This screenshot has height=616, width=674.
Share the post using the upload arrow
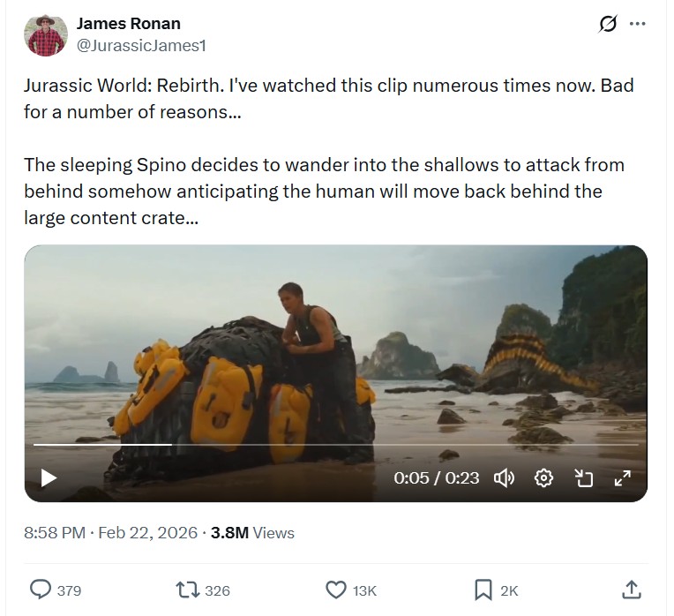(x=631, y=590)
